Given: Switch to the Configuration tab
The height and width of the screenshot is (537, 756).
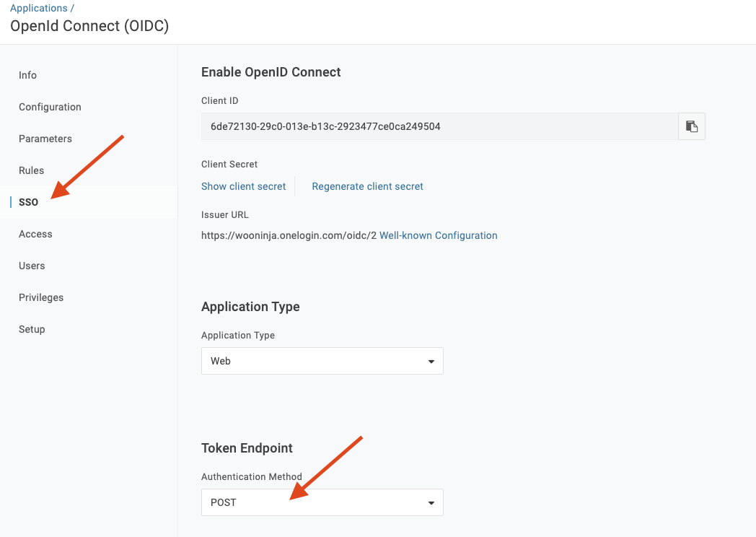Looking at the screenshot, I should (x=50, y=107).
